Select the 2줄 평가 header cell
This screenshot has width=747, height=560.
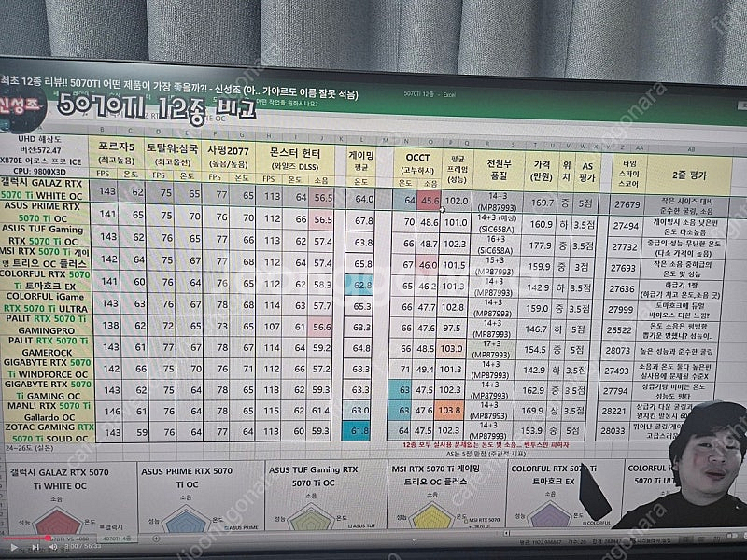coord(689,175)
